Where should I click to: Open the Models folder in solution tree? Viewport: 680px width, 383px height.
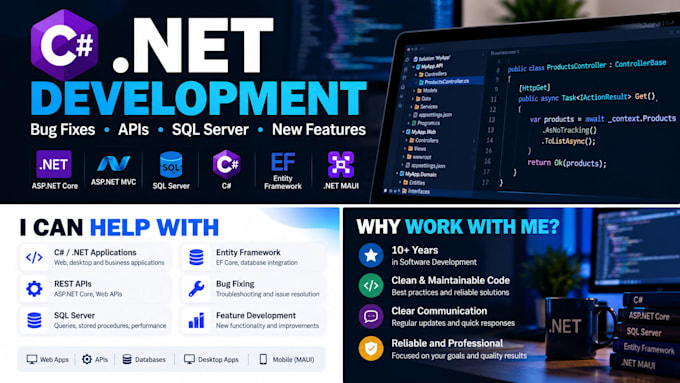tap(427, 91)
